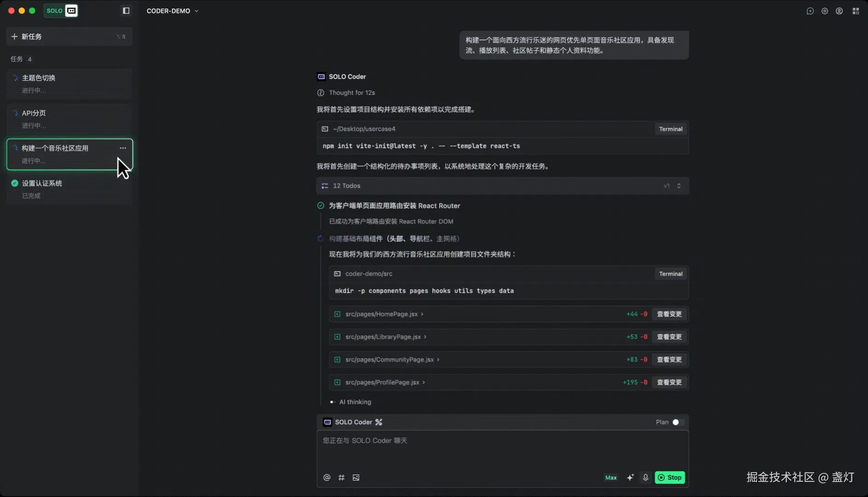This screenshot has height=497, width=868.
Task: Click the terminal icon beside ~/Desktop/usercase4
Action: (x=325, y=129)
